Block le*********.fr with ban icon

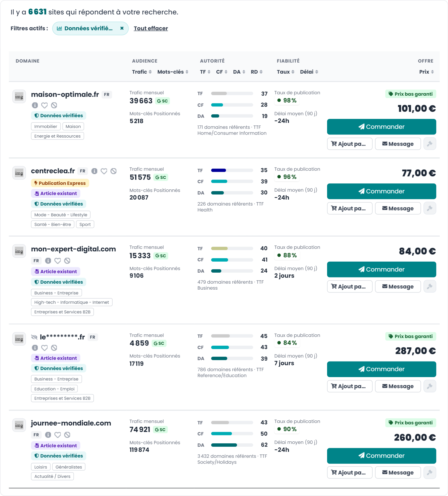pyautogui.click(x=54, y=348)
